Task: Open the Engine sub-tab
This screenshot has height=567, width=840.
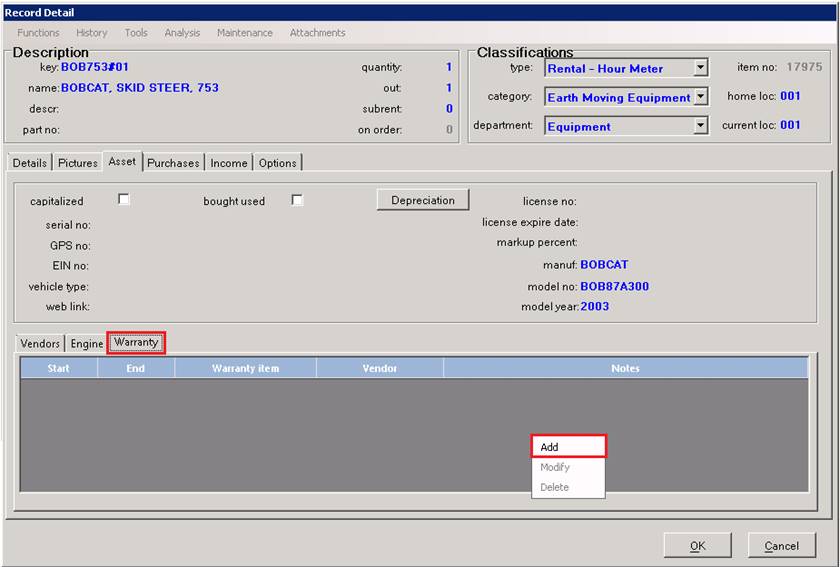Action: [87, 344]
